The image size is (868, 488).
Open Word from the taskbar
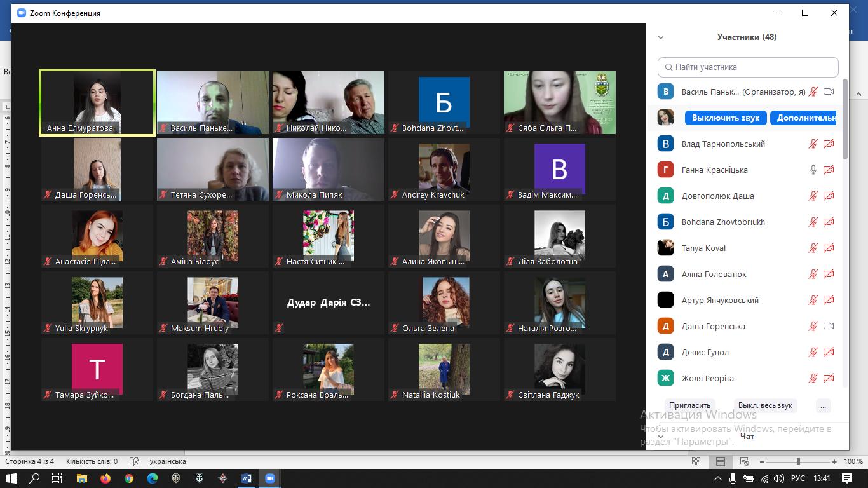pyautogui.click(x=247, y=478)
